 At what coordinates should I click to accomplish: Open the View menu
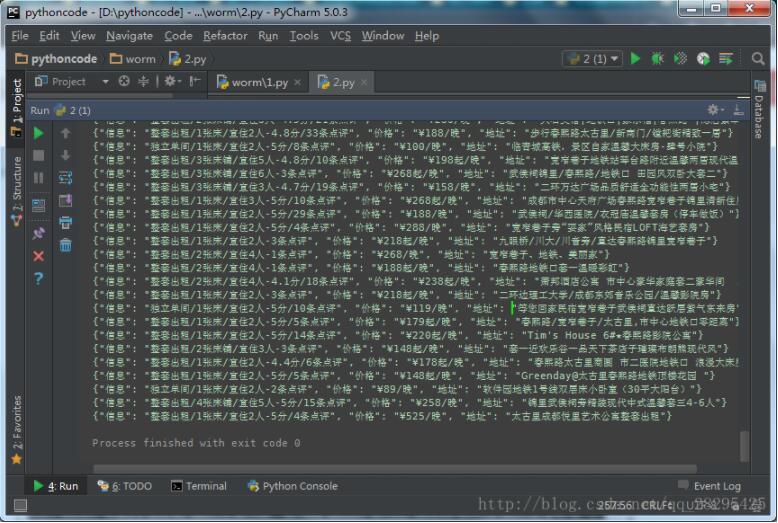pyautogui.click(x=83, y=36)
